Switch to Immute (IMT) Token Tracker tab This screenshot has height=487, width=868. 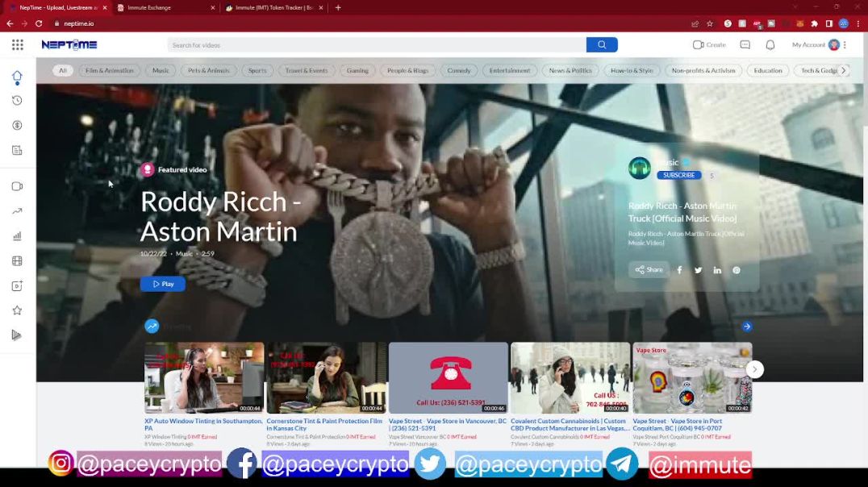click(273, 8)
